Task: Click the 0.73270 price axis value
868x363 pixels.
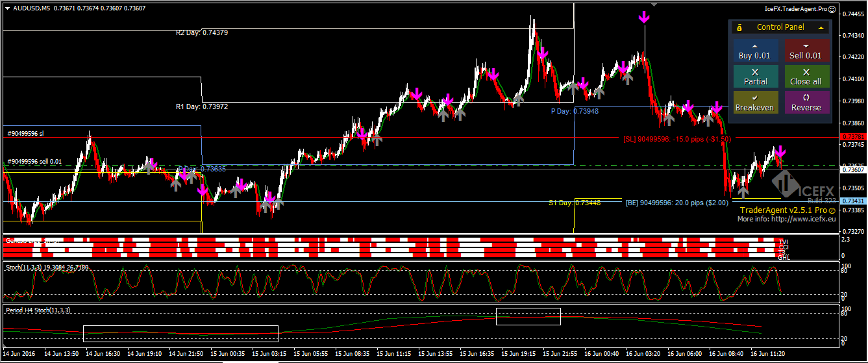Action: pos(854,231)
